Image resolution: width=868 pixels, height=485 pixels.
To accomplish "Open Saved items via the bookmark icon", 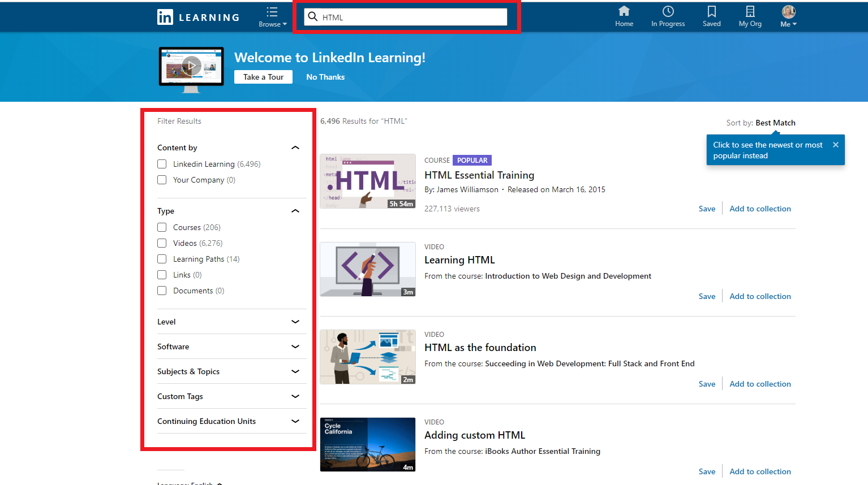I will pos(711,11).
